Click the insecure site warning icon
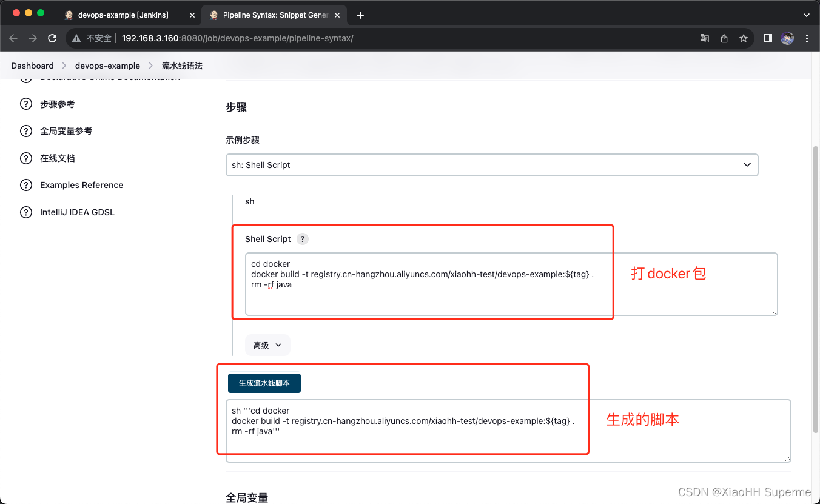 point(76,38)
